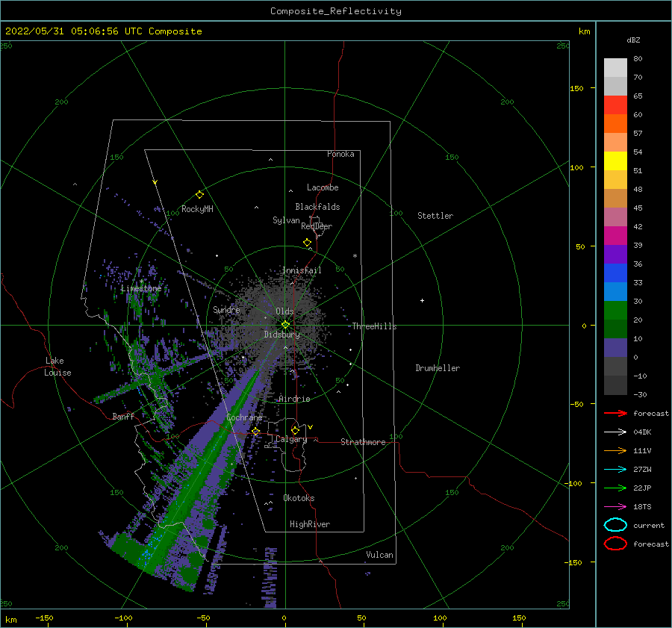Select the red swatch in dBZ legend
The height and width of the screenshot is (628, 672).
tap(615, 105)
